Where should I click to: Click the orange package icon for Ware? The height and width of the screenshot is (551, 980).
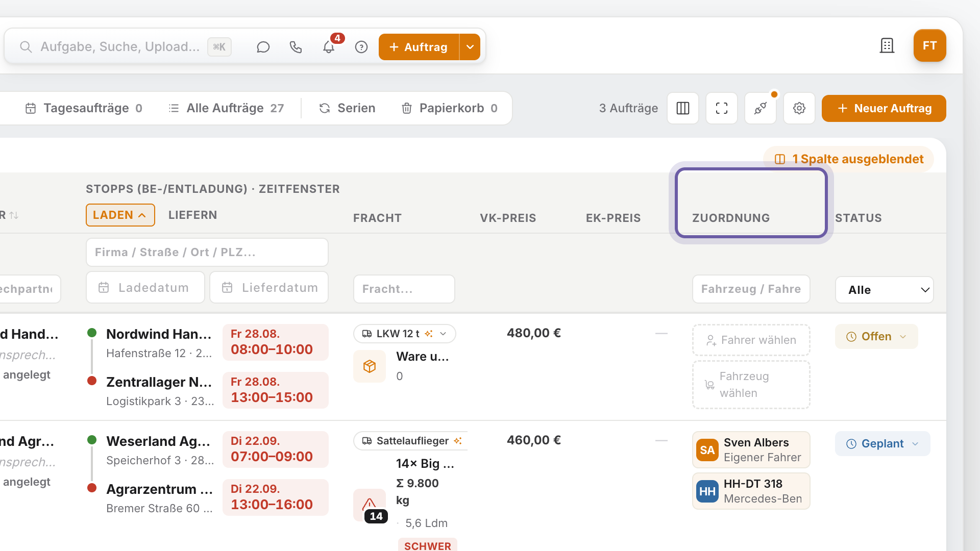pos(370,366)
